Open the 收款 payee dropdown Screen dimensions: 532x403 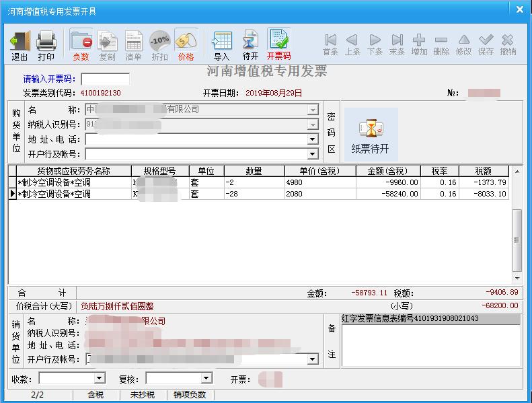[100, 379]
